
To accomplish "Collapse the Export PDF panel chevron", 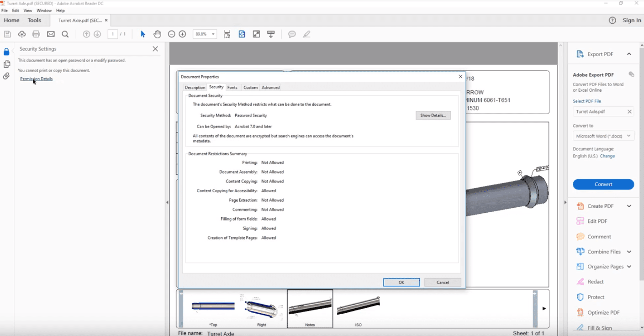I will click(x=629, y=54).
